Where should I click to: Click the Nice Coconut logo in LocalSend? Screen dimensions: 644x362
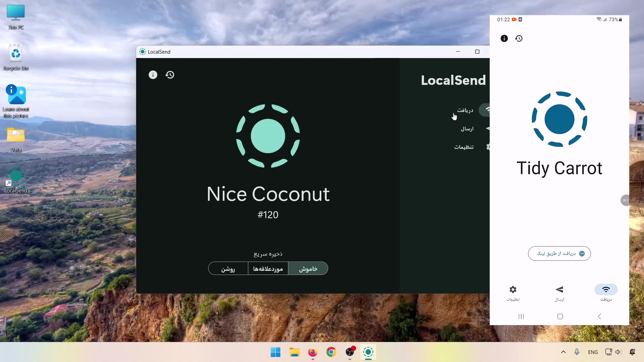click(268, 136)
